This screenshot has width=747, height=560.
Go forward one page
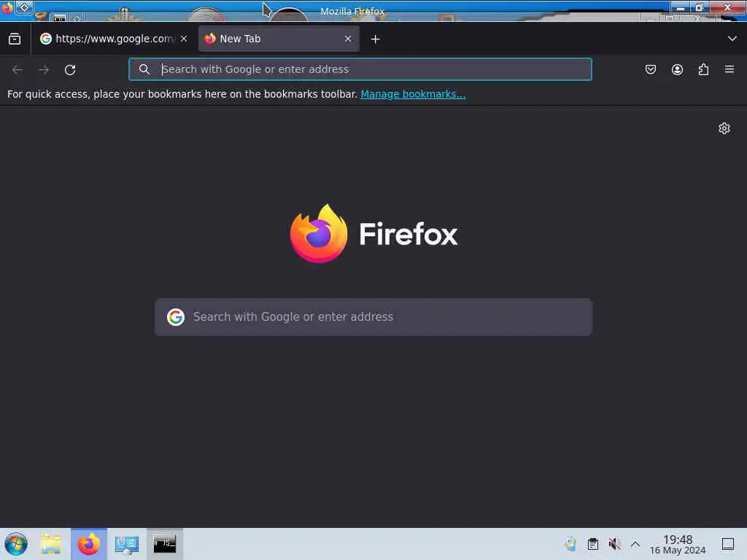click(x=44, y=69)
